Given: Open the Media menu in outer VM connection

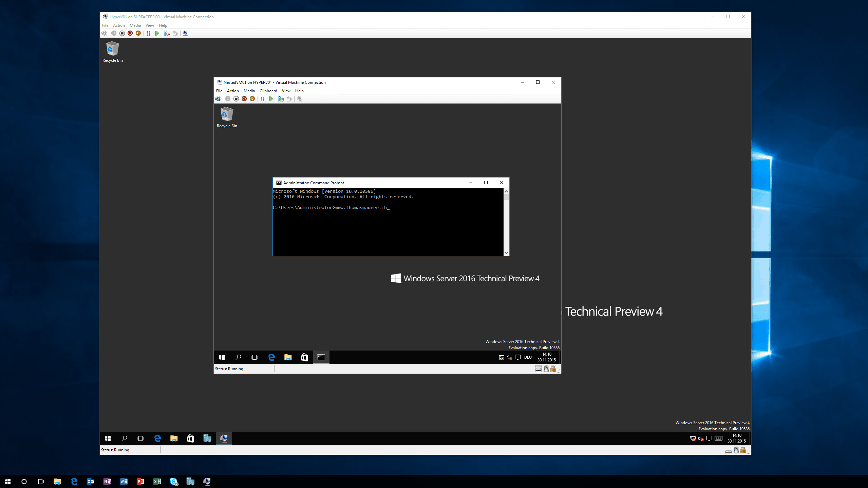Looking at the screenshot, I should coord(134,25).
